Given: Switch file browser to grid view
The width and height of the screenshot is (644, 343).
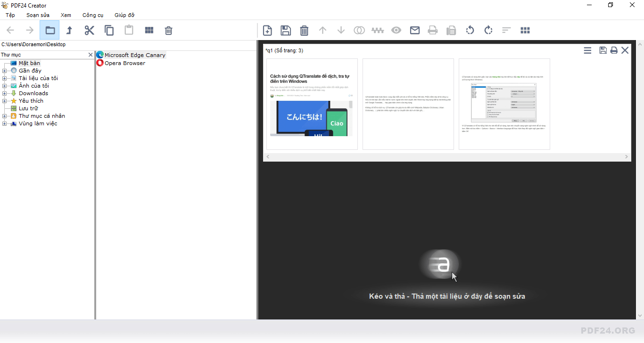Looking at the screenshot, I should click(x=149, y=30).
